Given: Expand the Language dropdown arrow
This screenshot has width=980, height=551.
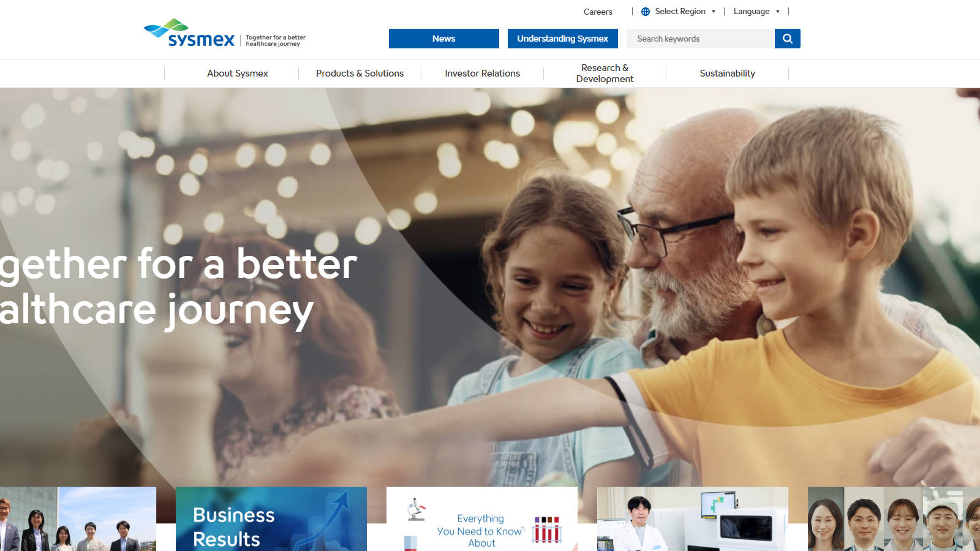Looking at the screenshot, I should click(x=778, y=12).
